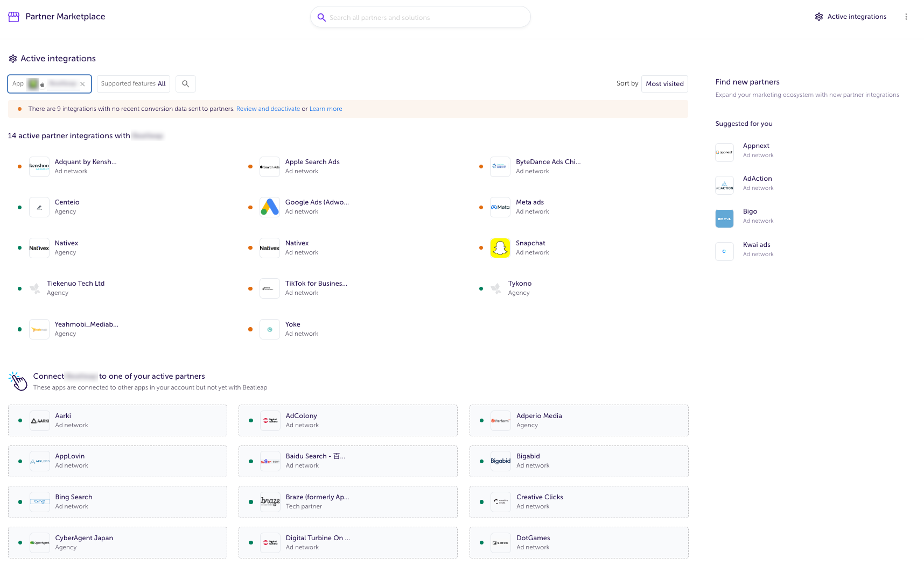Go to Active integrations in header
The height and width of the screenshot is (566, 924).
tap(851, 17)
